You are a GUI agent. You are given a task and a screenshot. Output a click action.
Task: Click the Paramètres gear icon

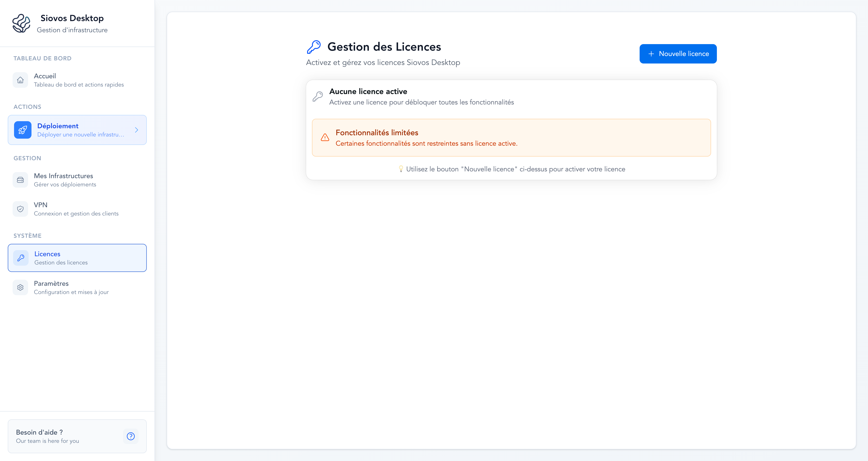tap(20, 287)
